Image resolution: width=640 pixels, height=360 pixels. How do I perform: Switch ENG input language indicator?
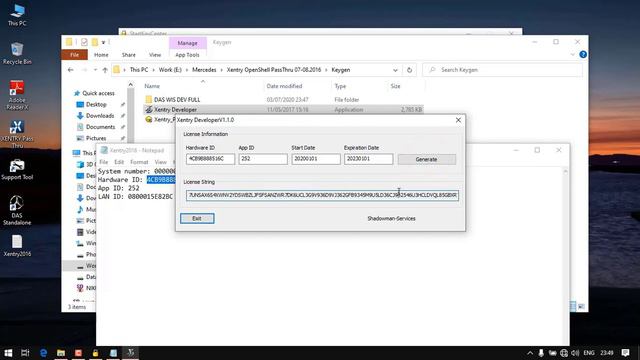pos(589,353)
